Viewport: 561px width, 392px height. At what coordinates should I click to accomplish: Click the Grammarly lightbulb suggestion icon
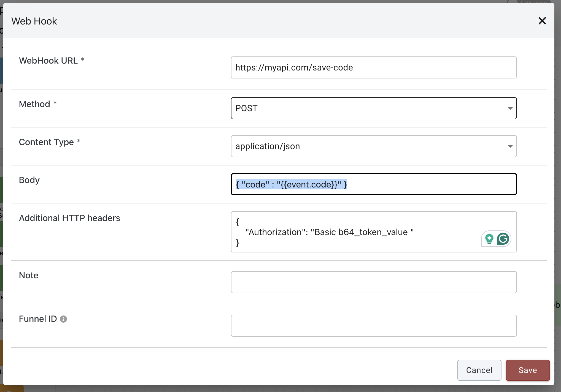click(489, 239)
